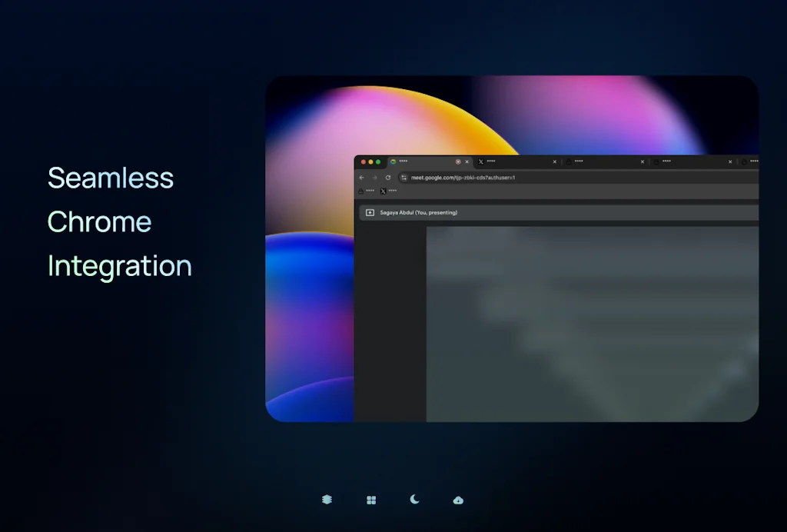This screenshot has width=787, height=532.
Task: Click the lock bookmark on the bookmarks bar
Action: [360, 191]
